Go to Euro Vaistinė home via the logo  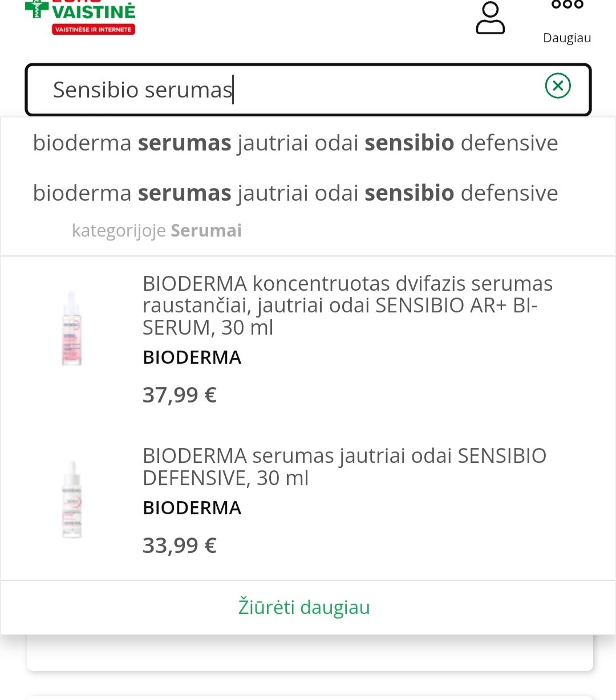tap(80, 17)
